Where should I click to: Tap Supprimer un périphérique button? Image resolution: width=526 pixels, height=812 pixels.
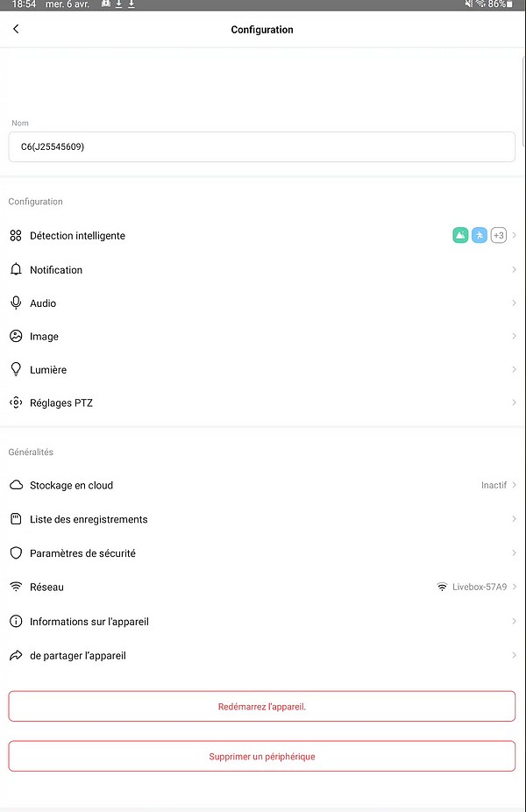262,756
